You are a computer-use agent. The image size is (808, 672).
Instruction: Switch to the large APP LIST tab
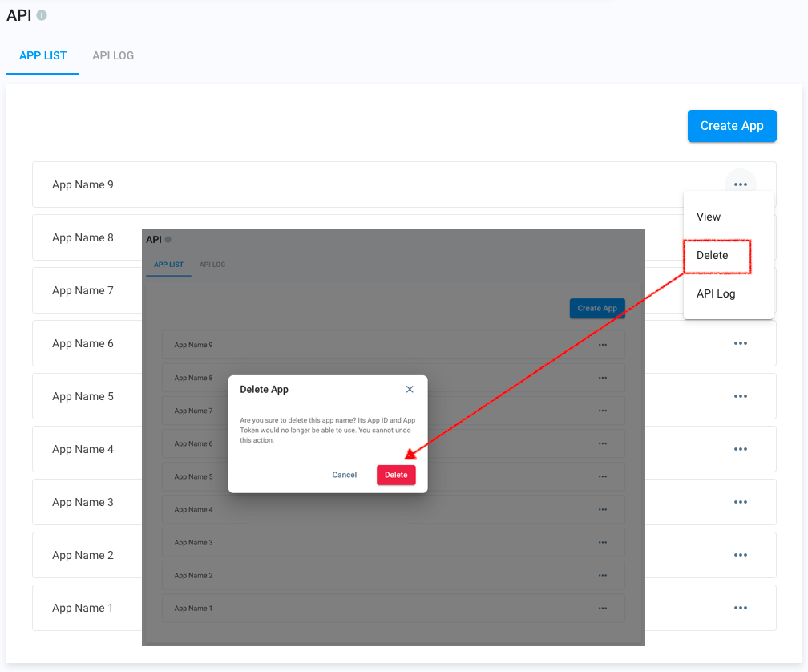42,55
